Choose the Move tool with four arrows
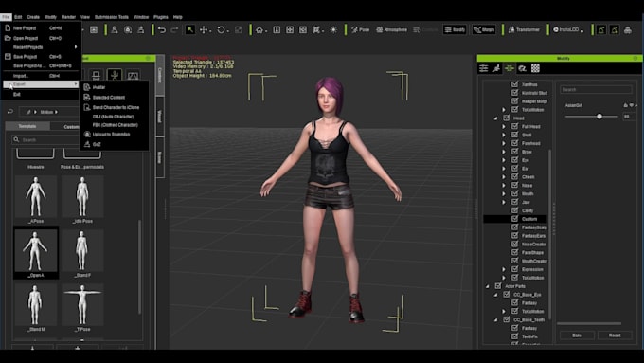Screen dimensions: 644x363 204,30
